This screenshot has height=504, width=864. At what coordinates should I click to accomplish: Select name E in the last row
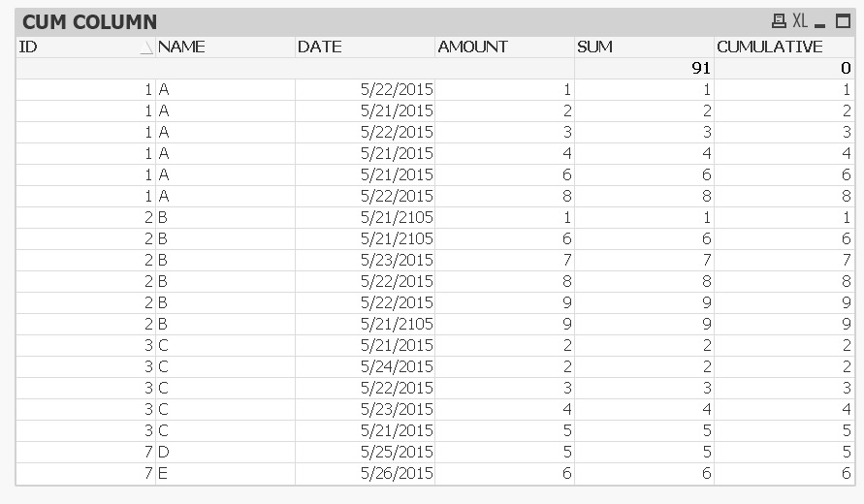pos(164,473)
